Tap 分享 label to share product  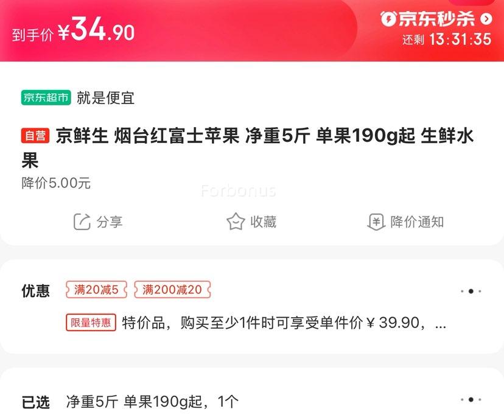(110, 222)
